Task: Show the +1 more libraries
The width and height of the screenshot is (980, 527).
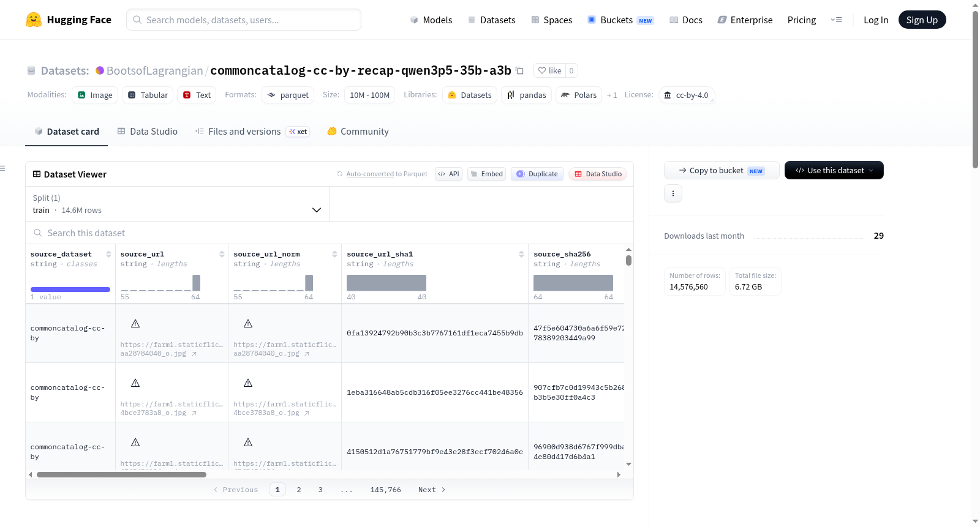Action: click(612, 95)
